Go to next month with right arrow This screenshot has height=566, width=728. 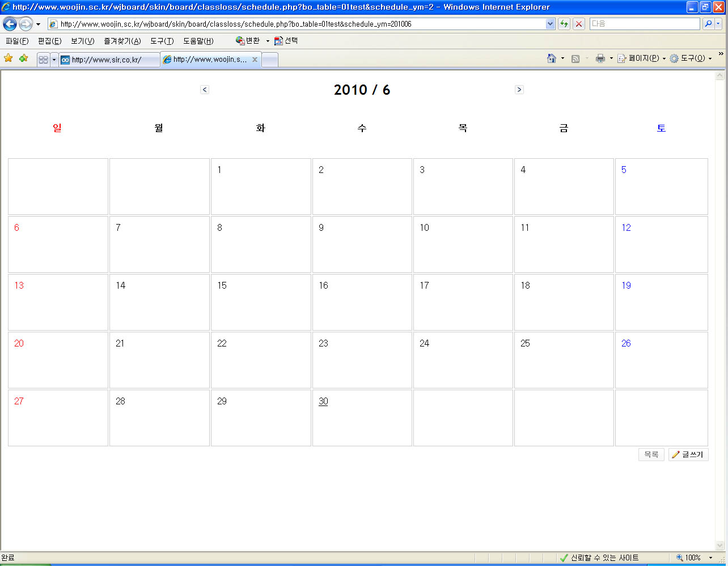click(x=519, y=90)
